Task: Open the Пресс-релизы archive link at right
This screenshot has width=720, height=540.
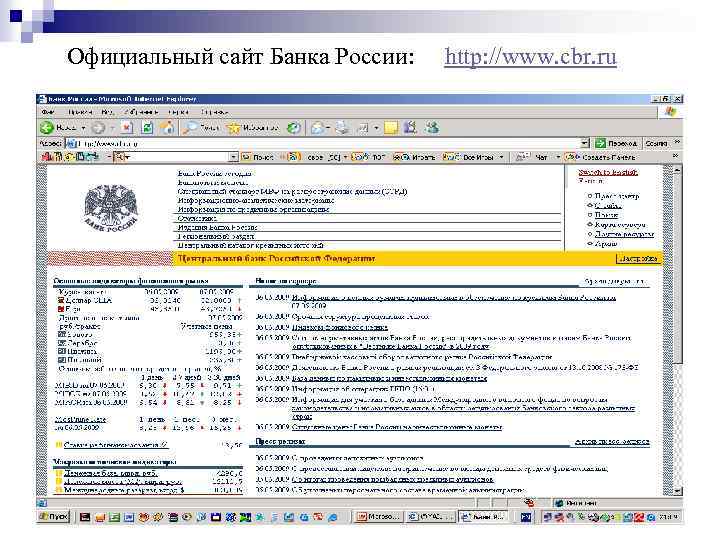Action: (x=612, y=442)
